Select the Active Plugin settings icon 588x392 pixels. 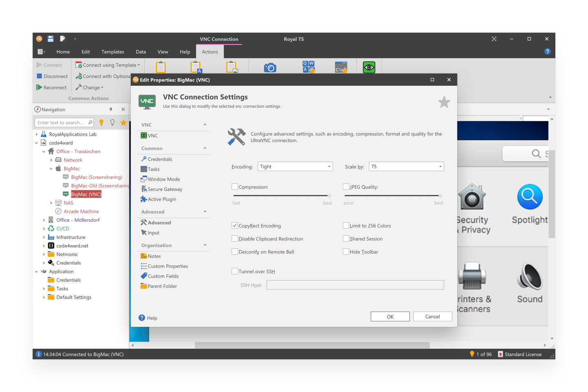coord(143,199)
